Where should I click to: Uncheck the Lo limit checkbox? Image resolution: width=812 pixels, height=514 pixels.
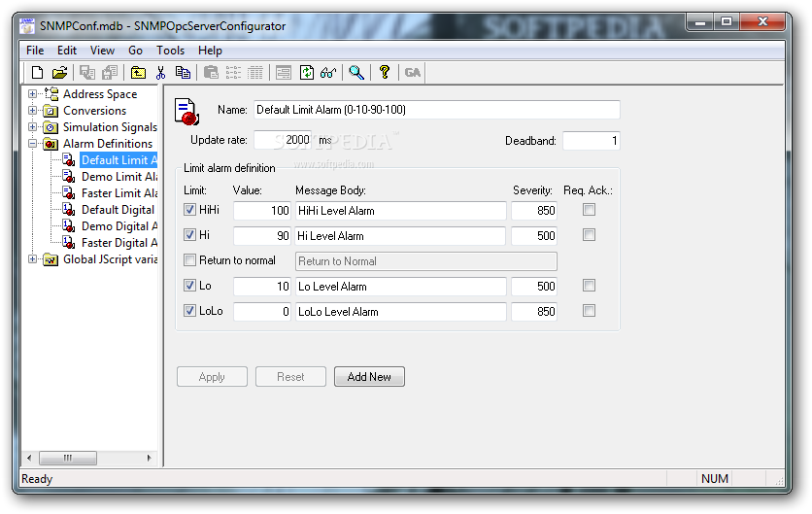189,286
